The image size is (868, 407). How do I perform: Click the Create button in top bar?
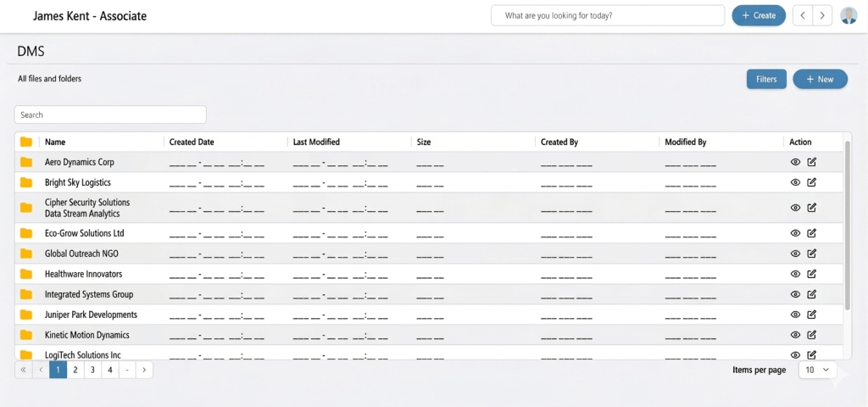(759, 15)
